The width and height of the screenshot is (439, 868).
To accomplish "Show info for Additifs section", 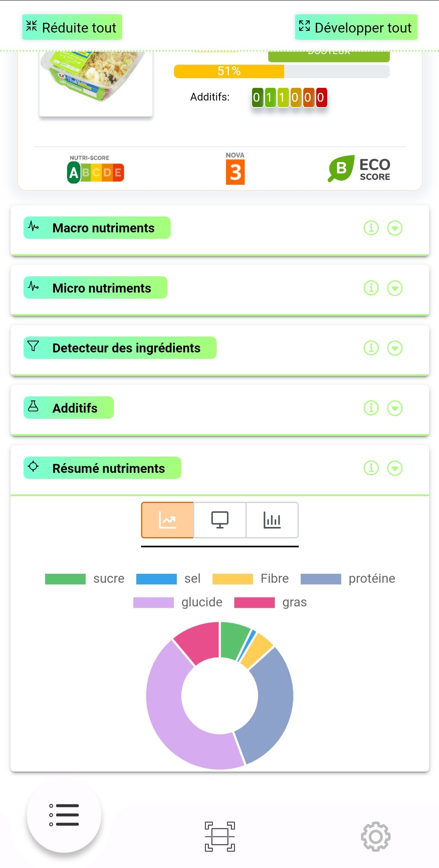I will coord(371,408).
